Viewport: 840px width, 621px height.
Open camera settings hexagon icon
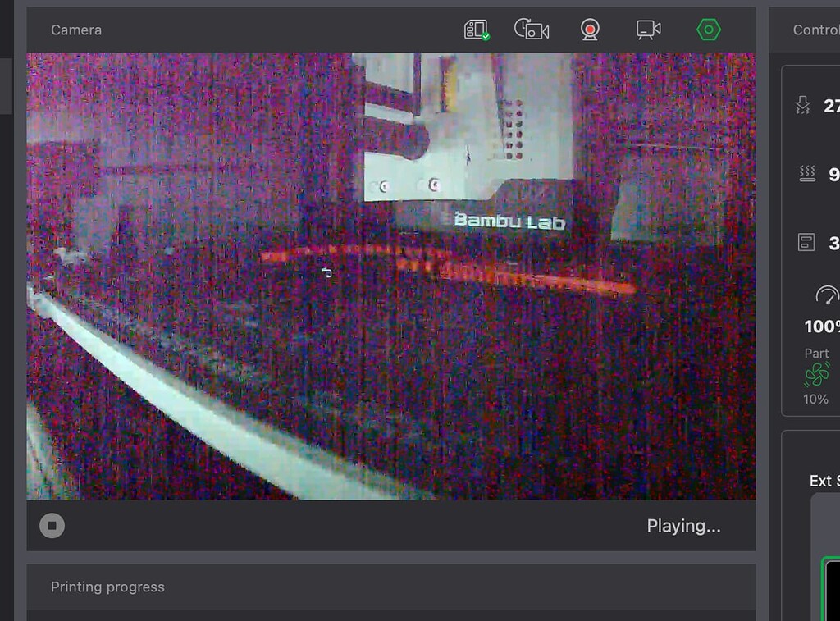(x=708, y=30)
